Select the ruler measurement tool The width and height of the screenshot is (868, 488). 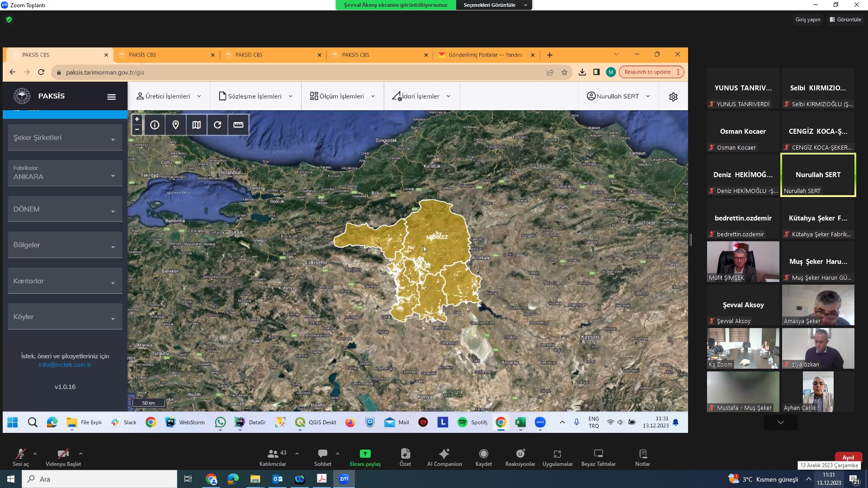point(238,125)
